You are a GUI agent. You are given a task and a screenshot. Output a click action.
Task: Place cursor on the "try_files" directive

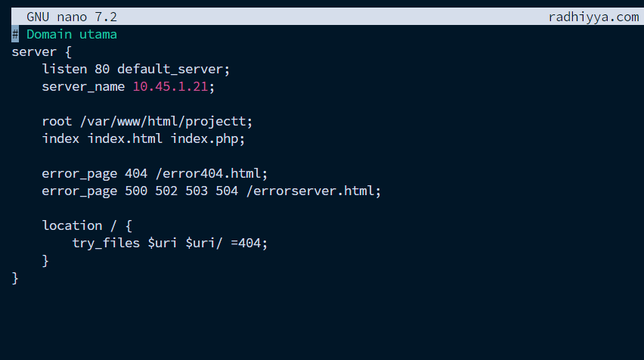(106, 243)
